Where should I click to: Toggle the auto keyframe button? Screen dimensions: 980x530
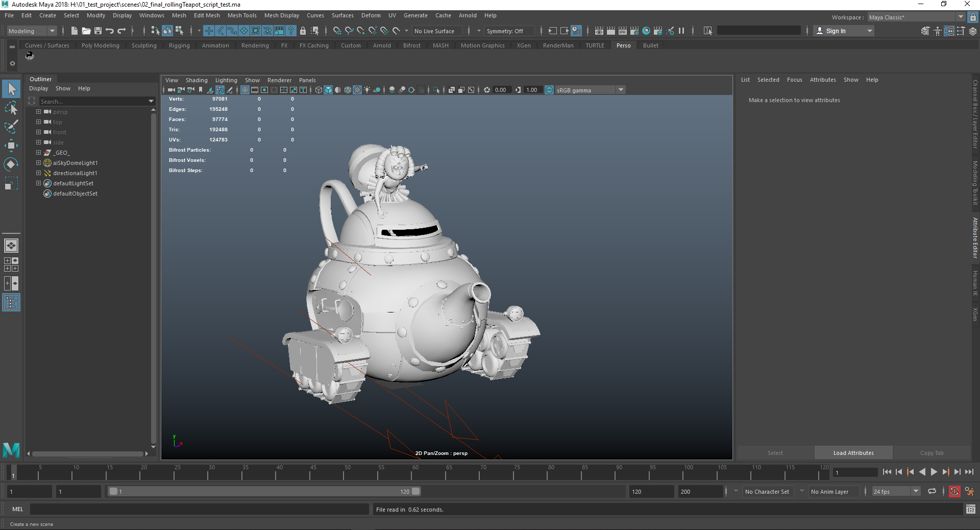pyautogui.click(x=954, y=492)
